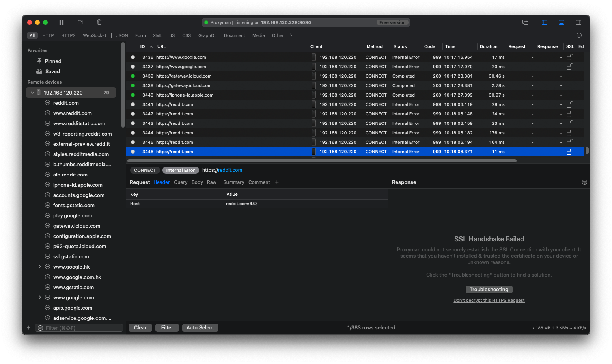612x364 pixels.
Task: Click the SSL unlock icon on row 3446
Action: click(x=569, y=151)
